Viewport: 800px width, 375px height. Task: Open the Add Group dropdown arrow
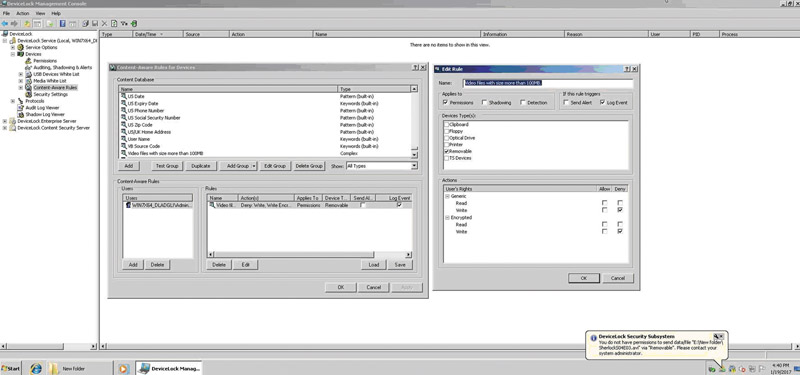pyautogui.click(x=254, y=166)
